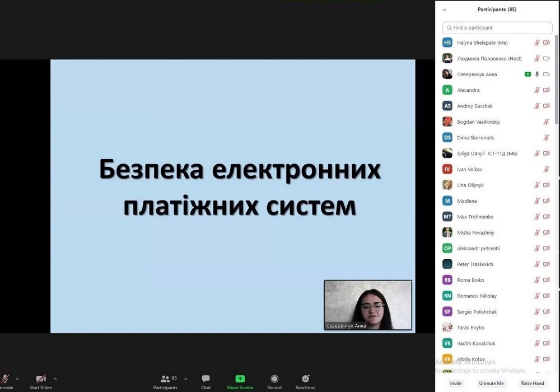This screenshot has height=392, width=560.
Task: Expand audio options arrow next to Unmute
Action: (17, 379)
